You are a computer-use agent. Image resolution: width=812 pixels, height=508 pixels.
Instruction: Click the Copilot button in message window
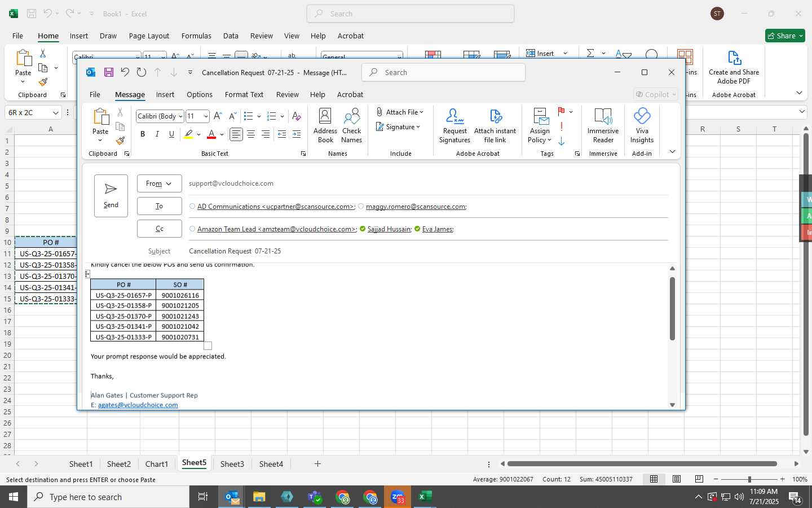point(655,94)
